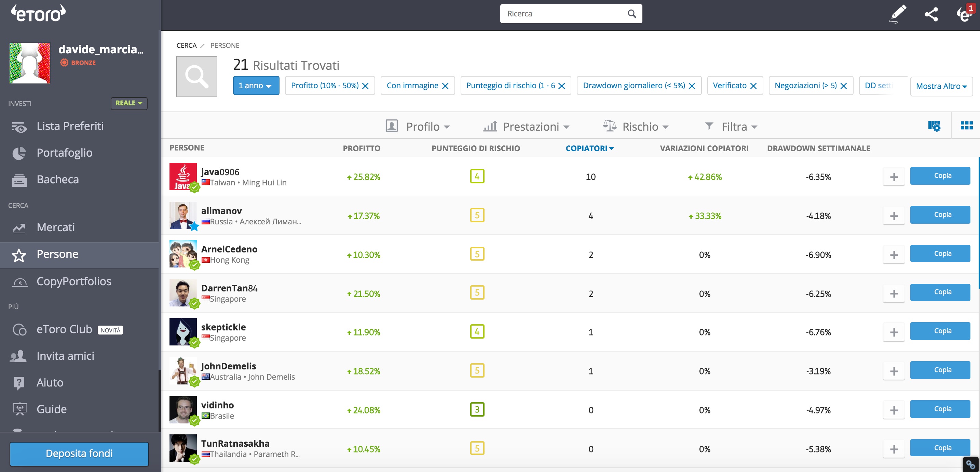The image size is (980, 472).
Task: Open the write post pencil icon
Action: (897, 14)
